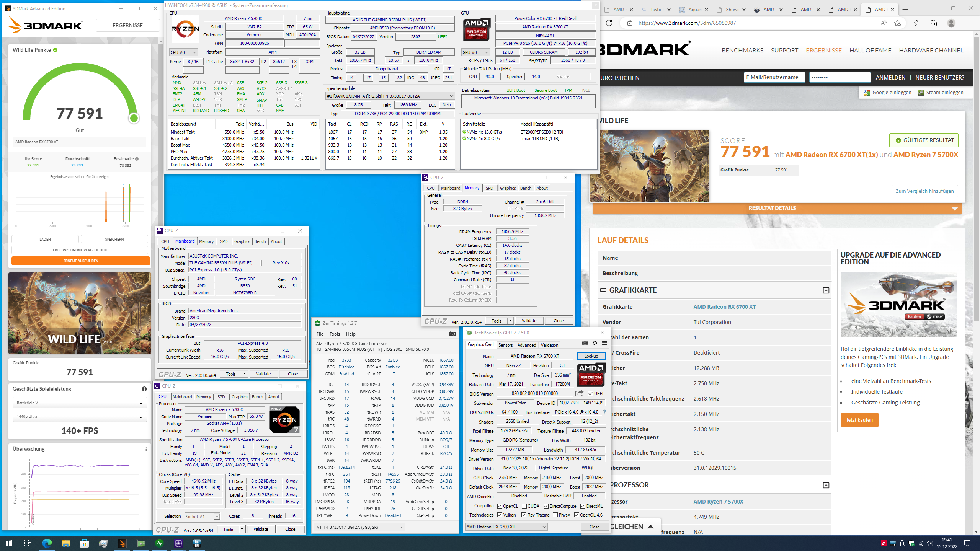Click Zum Vergleich hinzufügen button

925,191
